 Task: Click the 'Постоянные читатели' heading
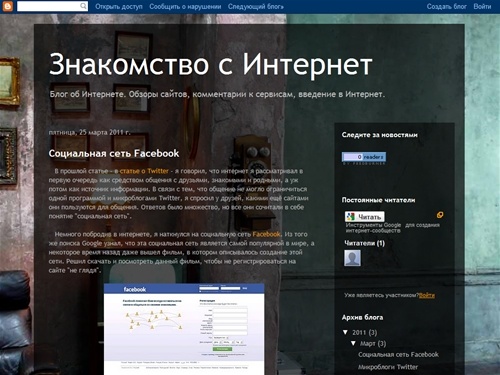[378, 200]
